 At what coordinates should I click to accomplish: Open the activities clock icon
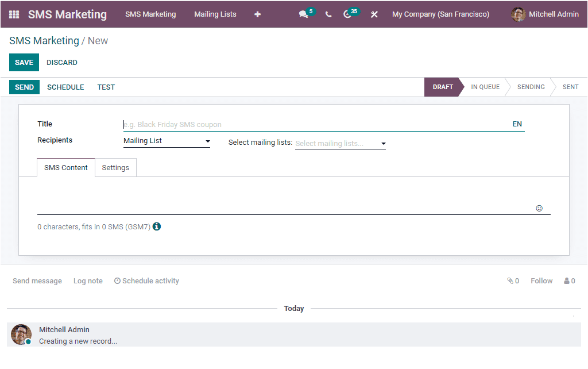[347, 14]
